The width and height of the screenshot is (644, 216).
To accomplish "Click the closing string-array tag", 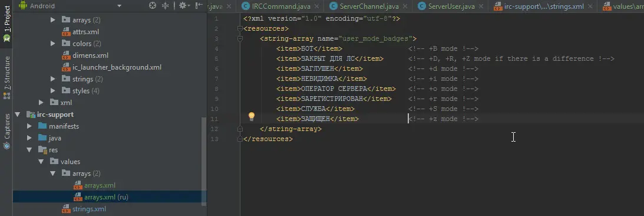I will 291,129.
